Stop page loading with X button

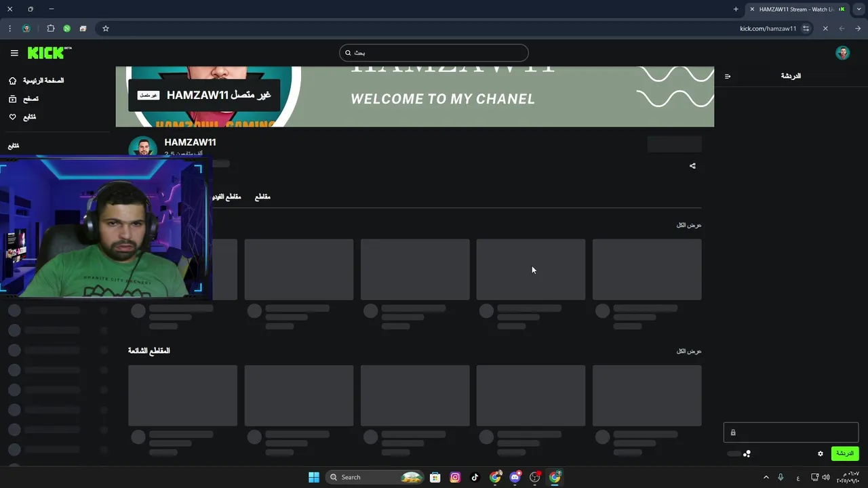(825, 28)
